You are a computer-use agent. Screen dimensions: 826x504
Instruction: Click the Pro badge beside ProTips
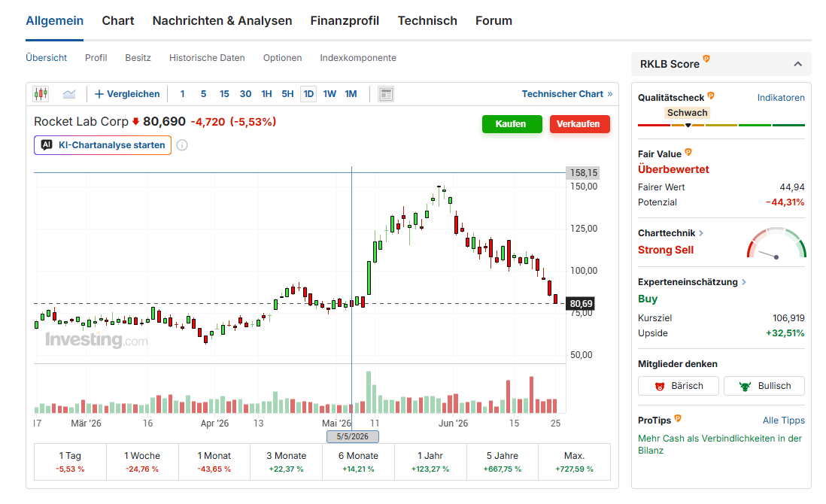(x=678, y=419)
